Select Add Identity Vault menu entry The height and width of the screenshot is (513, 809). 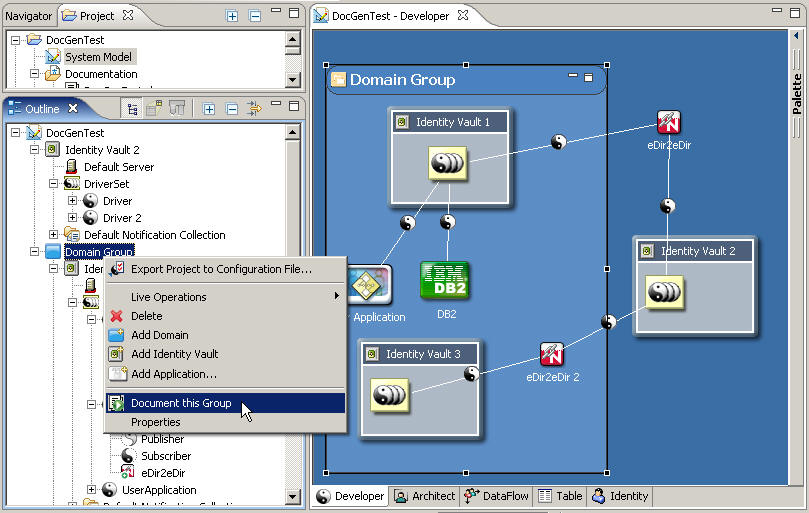225,354
